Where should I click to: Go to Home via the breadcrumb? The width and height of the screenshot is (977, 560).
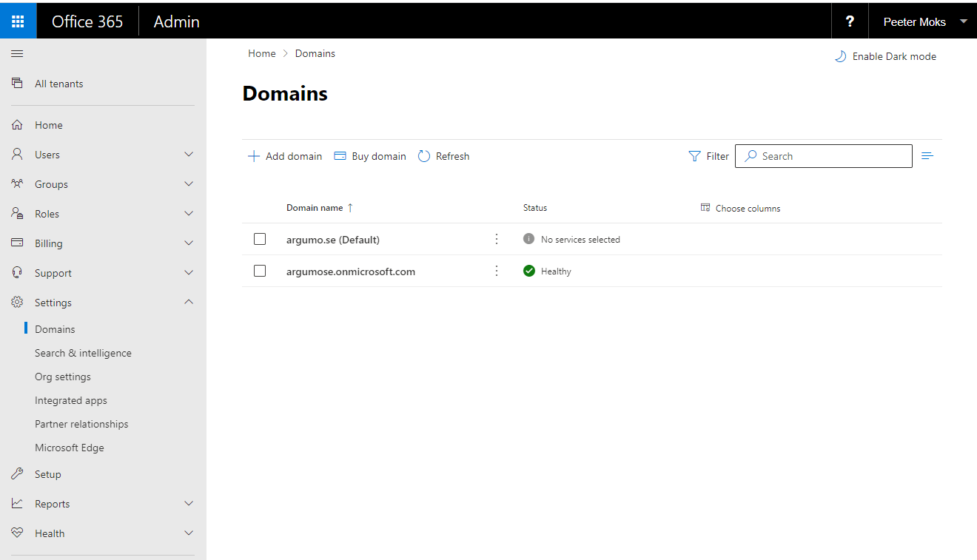(x=262, y=53)
